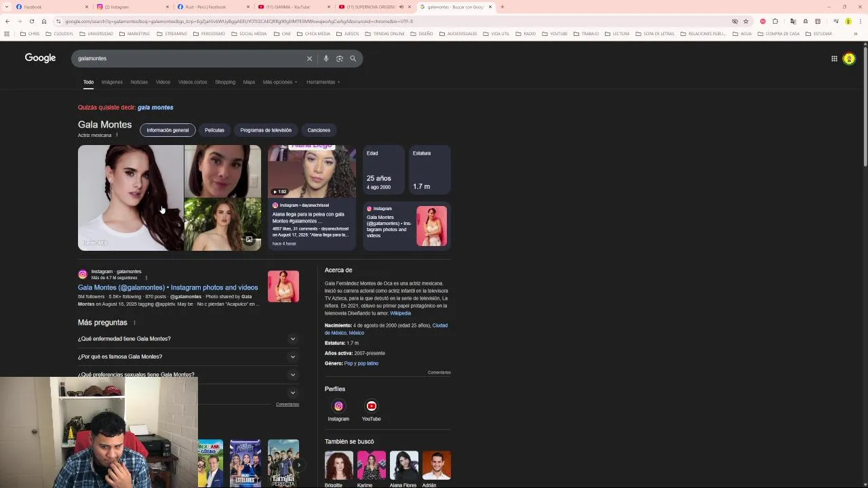Select the Programas de televisión chip

266,130
